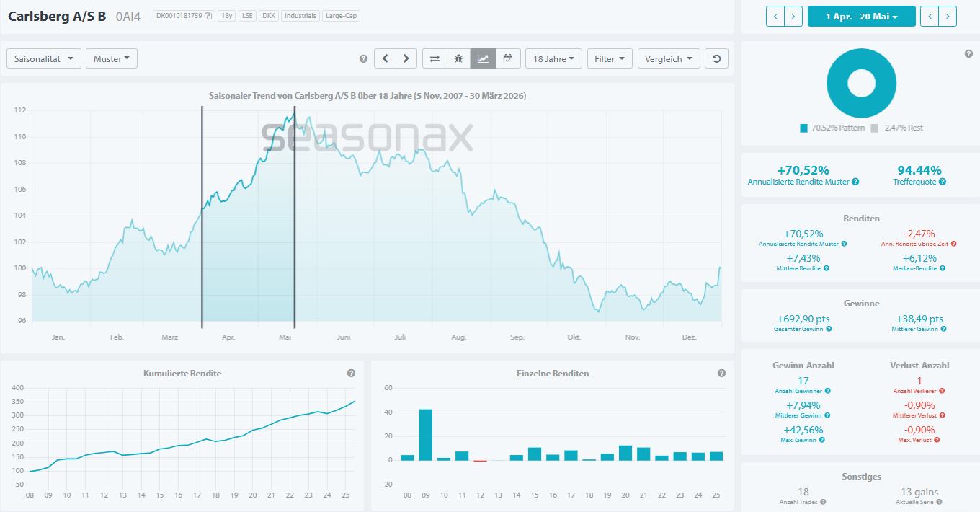Click the help icon beside the donut chart
Screen dimensions: 980x512
tap(968, 54)
